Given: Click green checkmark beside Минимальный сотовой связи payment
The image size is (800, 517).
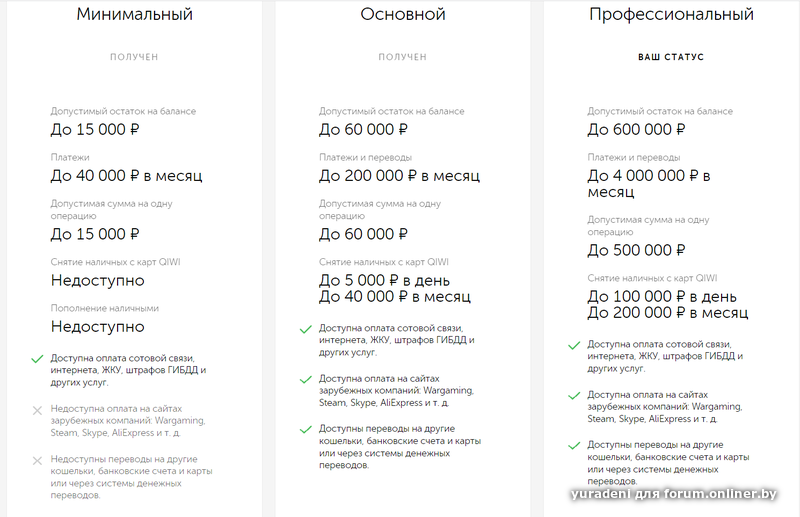Looking at the screenshot, I should 37,359.
